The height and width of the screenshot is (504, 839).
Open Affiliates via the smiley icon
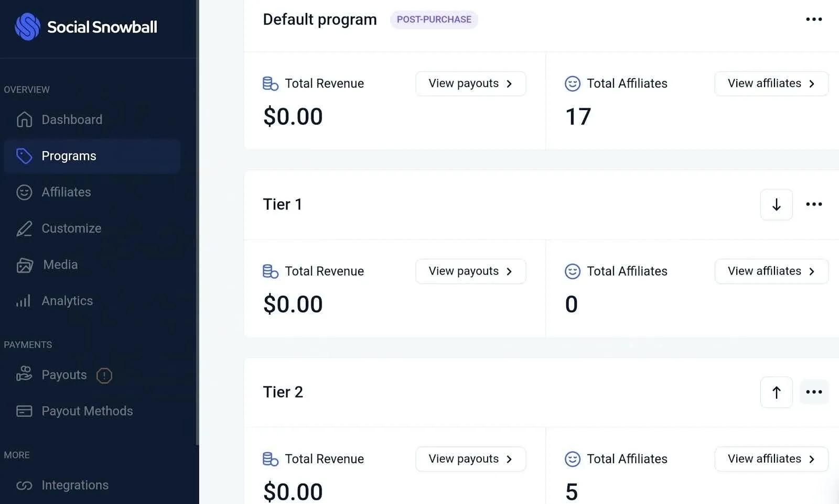point(24,192)
